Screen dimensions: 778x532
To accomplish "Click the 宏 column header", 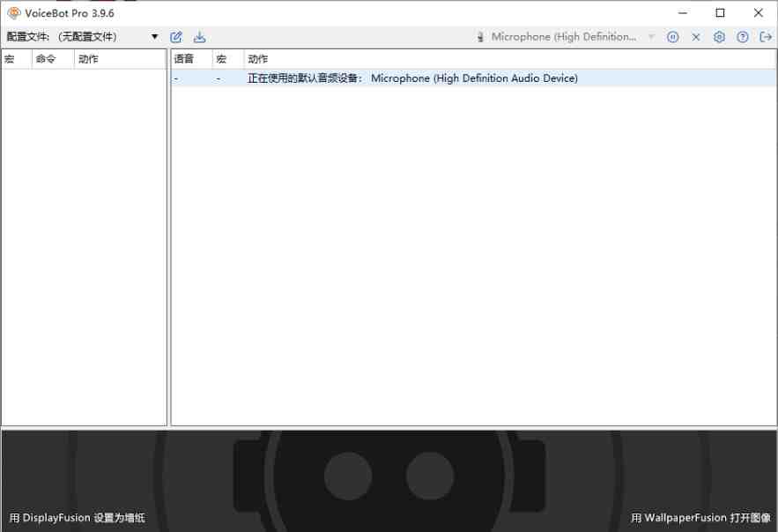I will tap(11, 58).
